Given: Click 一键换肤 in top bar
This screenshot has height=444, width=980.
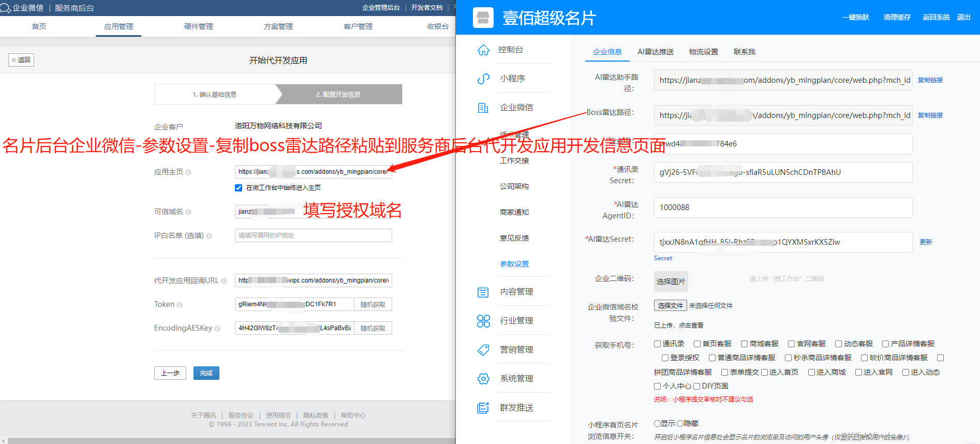Looking at the screenshot, I should click(856, 18).
